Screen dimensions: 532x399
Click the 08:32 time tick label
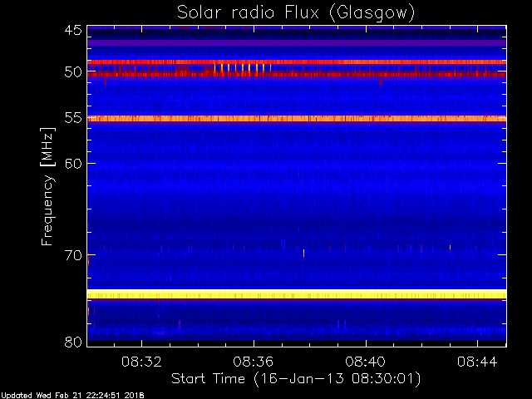pyautogui.click(x=141, y=362)
